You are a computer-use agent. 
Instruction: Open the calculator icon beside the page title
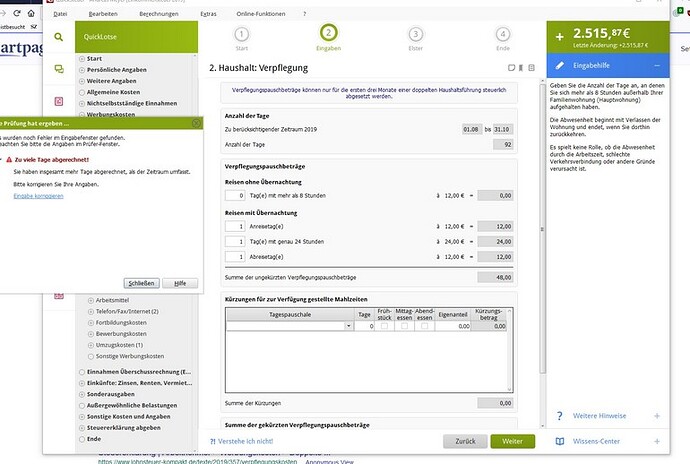pyautogui.click(x=532, y=68)
